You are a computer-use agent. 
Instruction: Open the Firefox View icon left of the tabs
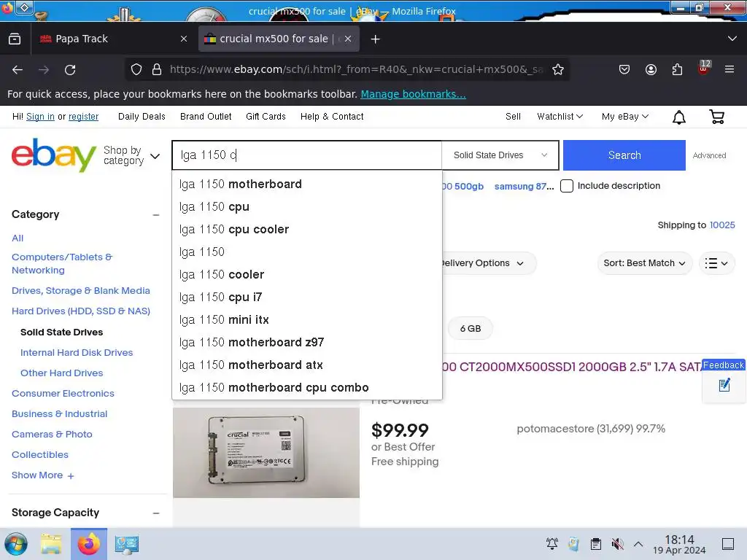coord(15,39)
